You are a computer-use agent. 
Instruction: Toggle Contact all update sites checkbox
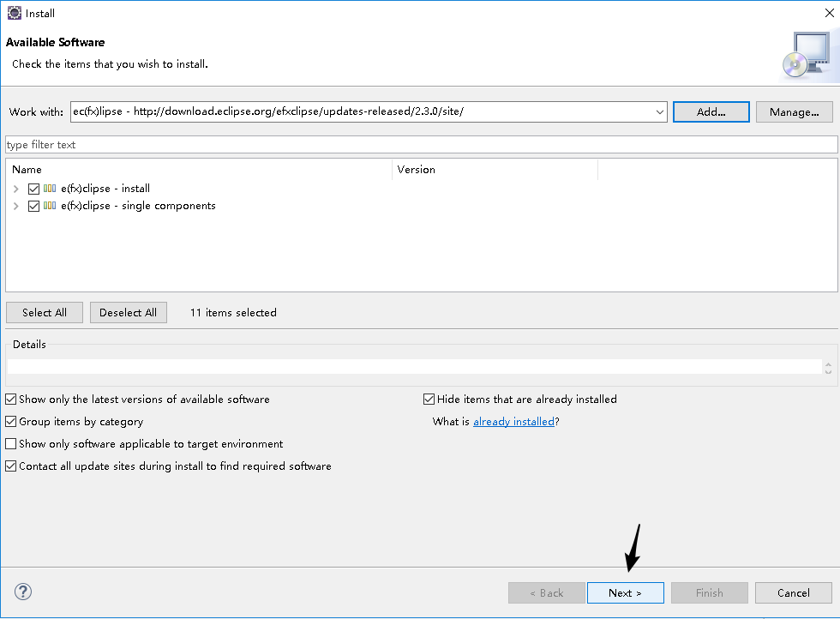[x=10, y=466]
